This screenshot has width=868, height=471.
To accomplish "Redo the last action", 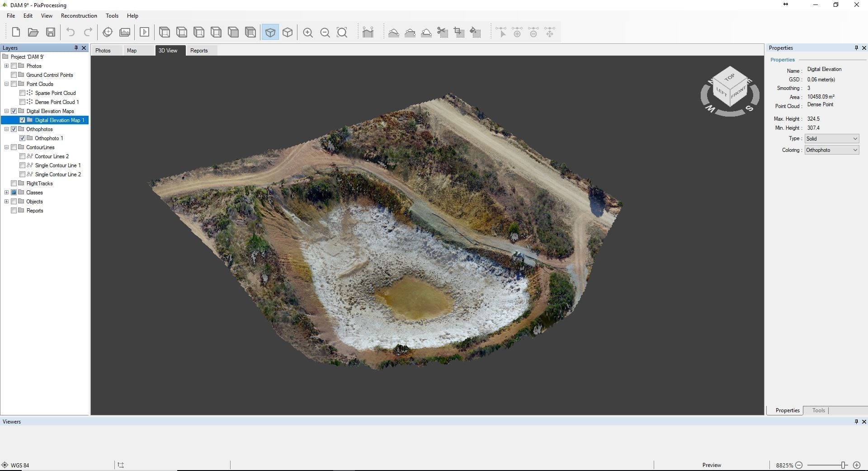I will point(88,32).
